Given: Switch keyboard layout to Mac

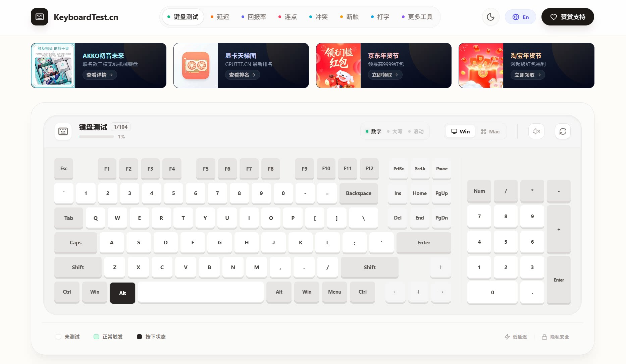Looking at the screenshot, I should tap(490, 131).
